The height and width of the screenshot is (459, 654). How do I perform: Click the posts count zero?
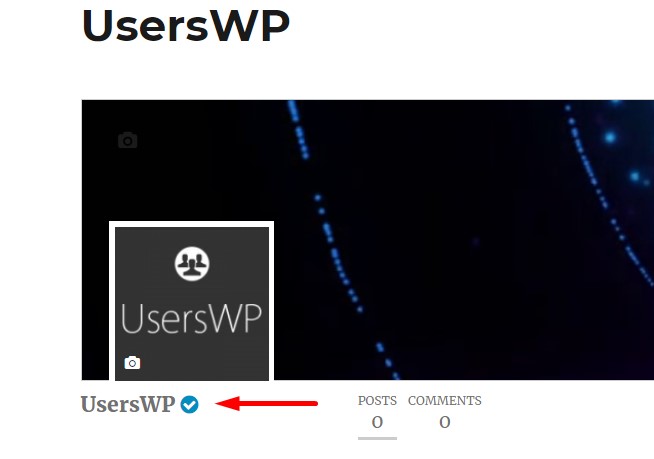tap(377, 422)
